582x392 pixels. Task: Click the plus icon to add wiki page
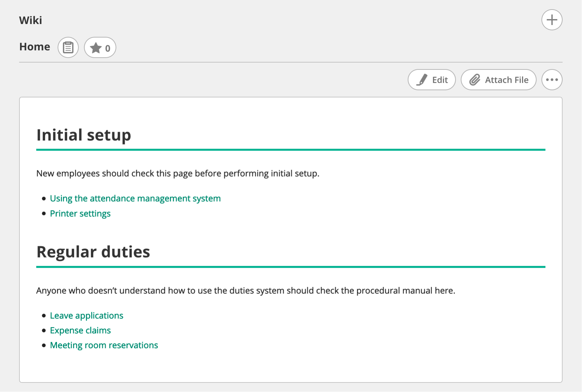click(x=552, y=20)
